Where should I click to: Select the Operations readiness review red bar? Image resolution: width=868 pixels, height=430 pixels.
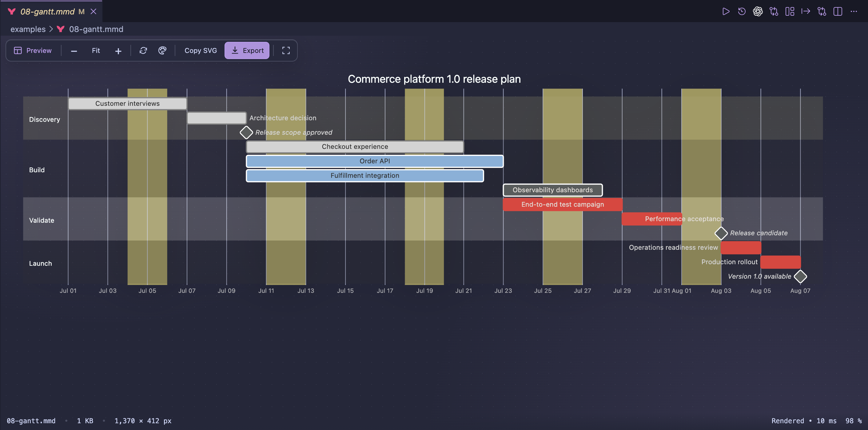pyautogui.click(x=741, y=248)
